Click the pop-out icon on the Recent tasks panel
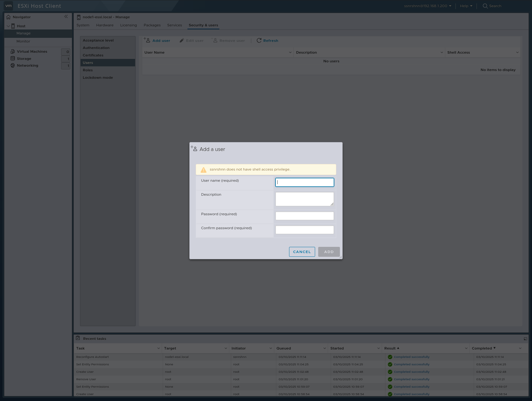Image resolution: width=532 pixels, height=401 pixels. [525, 339]
